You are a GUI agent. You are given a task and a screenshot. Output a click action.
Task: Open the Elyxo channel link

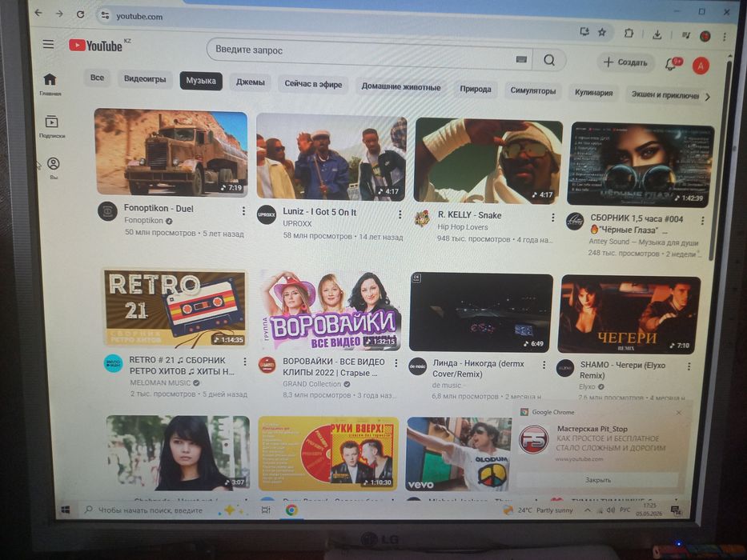pyautogui.click(x=587, y=386)
